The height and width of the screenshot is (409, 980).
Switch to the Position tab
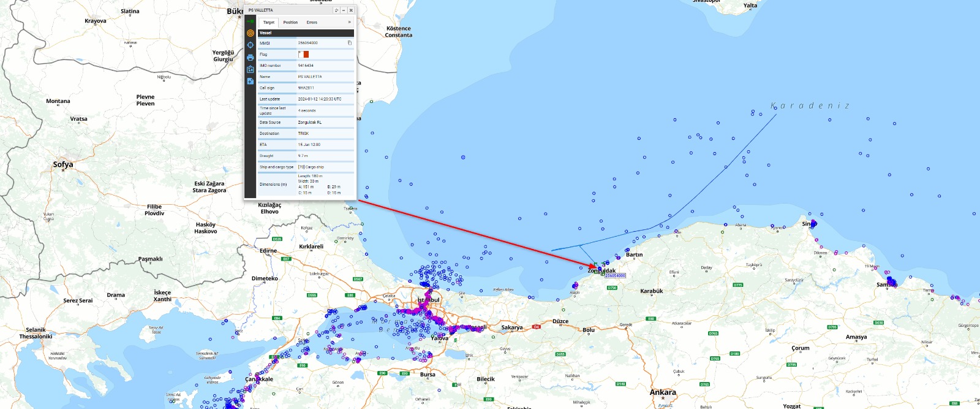pyautogui.click(x=290, y=22)
